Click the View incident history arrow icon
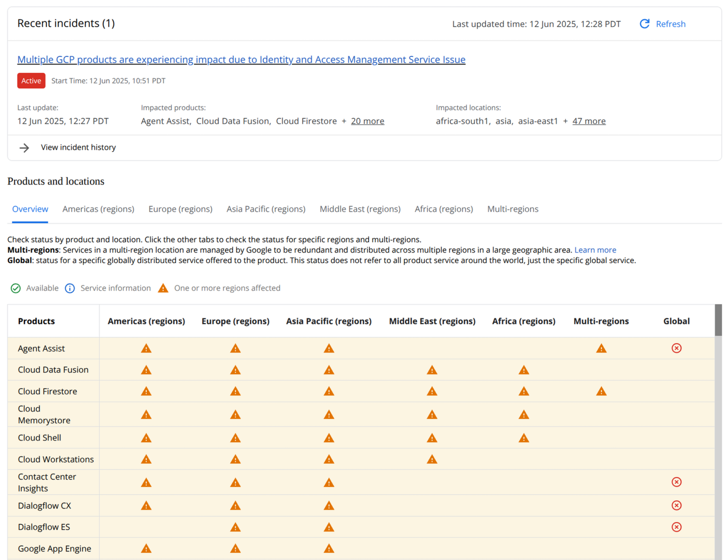This screenshot has height=560, width=728. click(24, 148)
